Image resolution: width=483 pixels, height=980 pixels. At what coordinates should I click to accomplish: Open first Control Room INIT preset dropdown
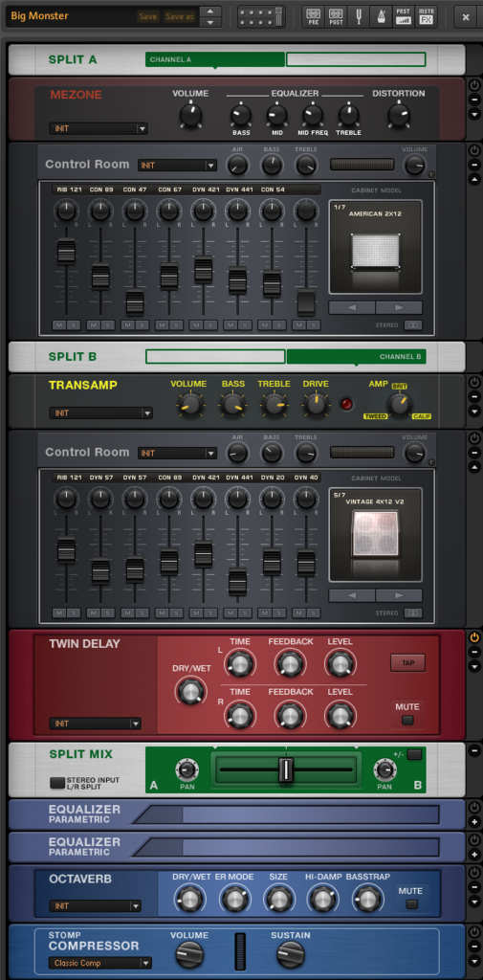point(178,166)
